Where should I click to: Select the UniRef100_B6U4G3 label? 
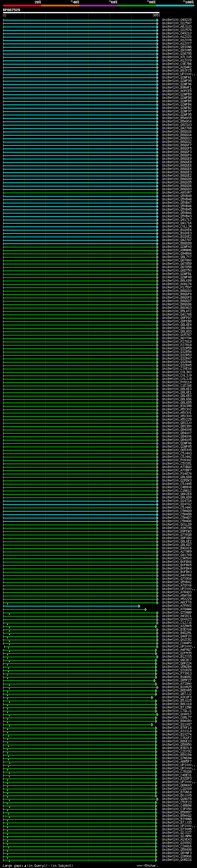177,308
